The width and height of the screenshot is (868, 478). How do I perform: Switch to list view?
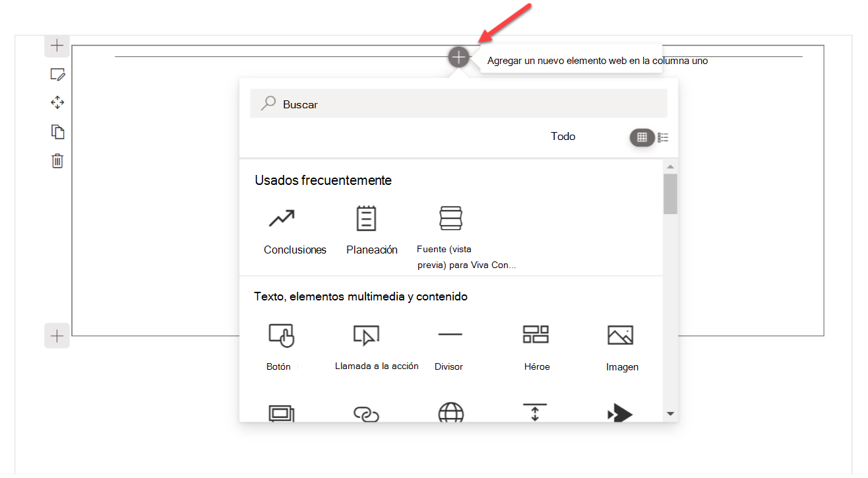click(x=663, y=137)
